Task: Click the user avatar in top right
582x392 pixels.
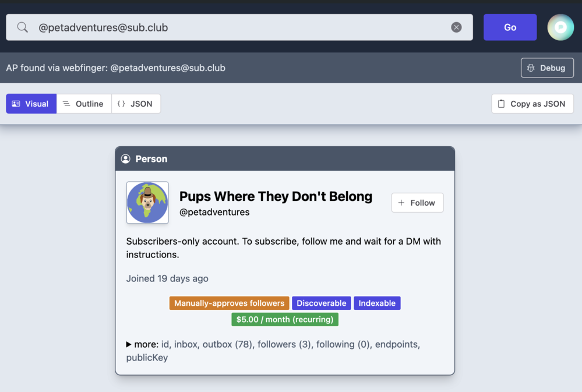Action: (560, 27)
